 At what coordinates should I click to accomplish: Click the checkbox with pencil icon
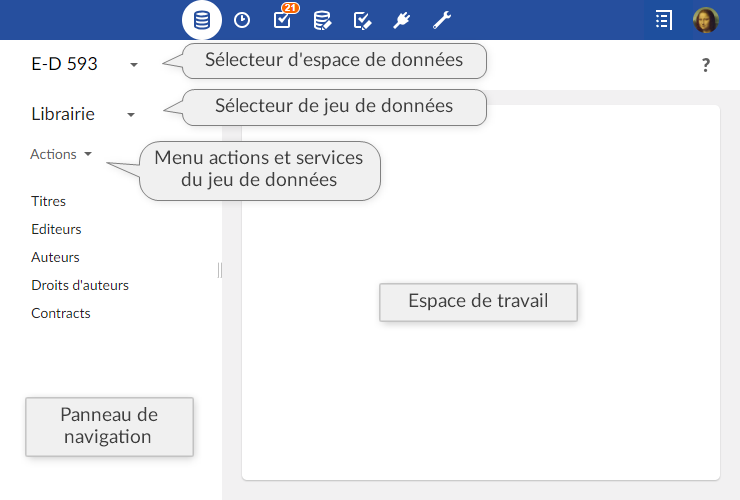(x=362, y=20)
